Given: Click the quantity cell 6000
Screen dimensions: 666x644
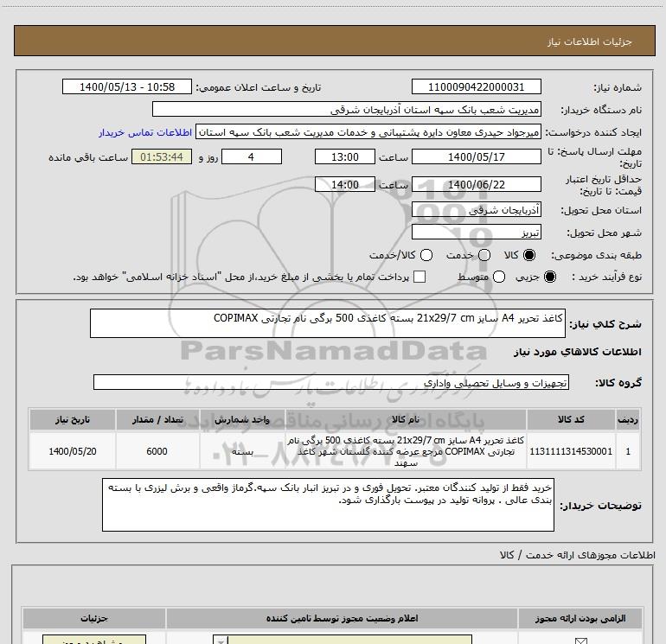Looking at the screenshot, I should click(x=157, y=451).
